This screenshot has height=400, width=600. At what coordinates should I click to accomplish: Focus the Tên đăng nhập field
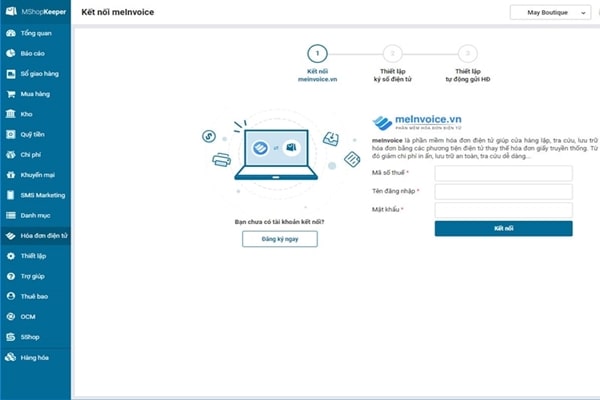click(504, 192)
